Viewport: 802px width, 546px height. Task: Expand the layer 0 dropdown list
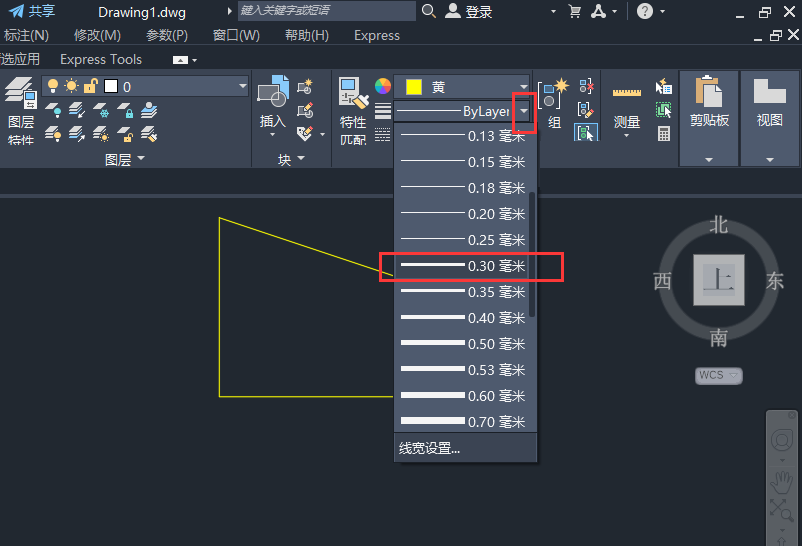242,86
